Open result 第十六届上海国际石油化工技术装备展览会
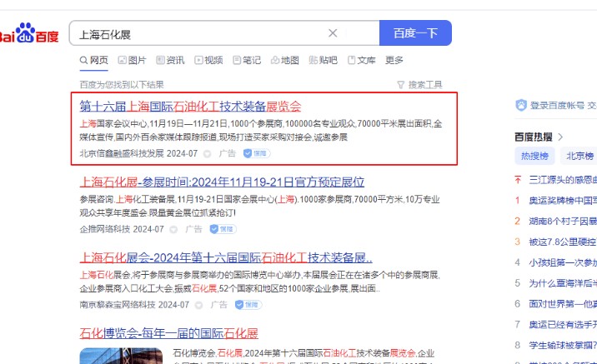Viewport: 597px width, 364px height. [x=190, y=106]
